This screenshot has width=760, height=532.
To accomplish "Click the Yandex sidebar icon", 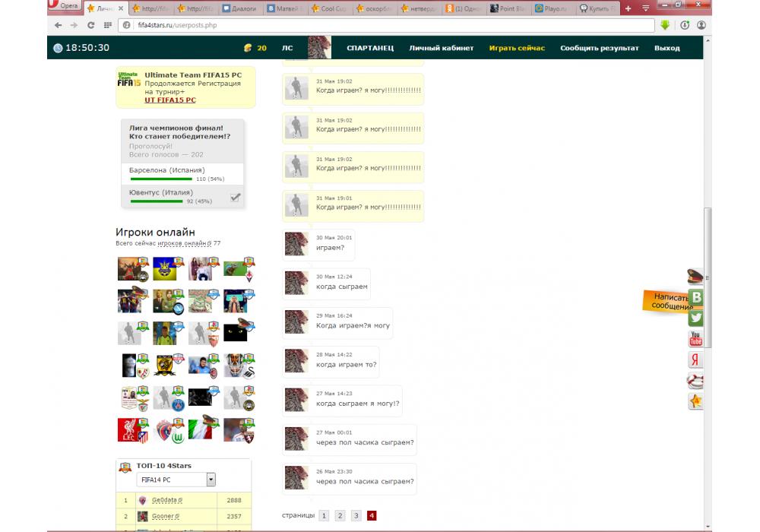I will click(x=695, y=360).
